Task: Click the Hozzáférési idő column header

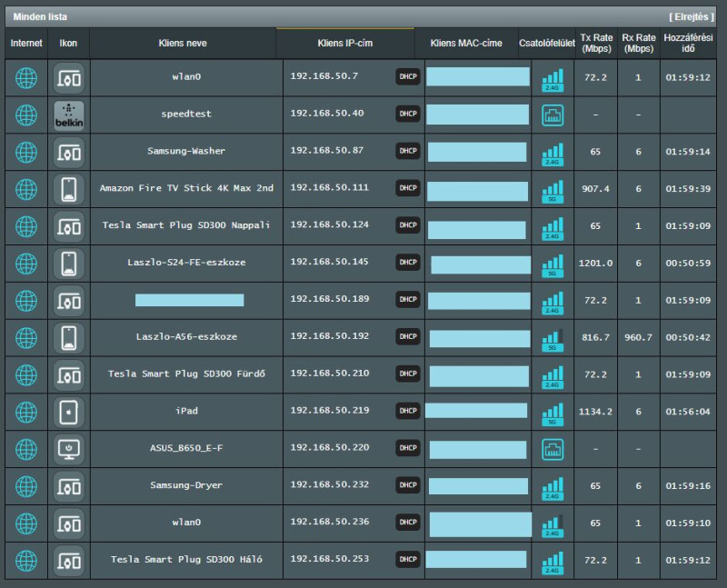Action: pos(687,43)
